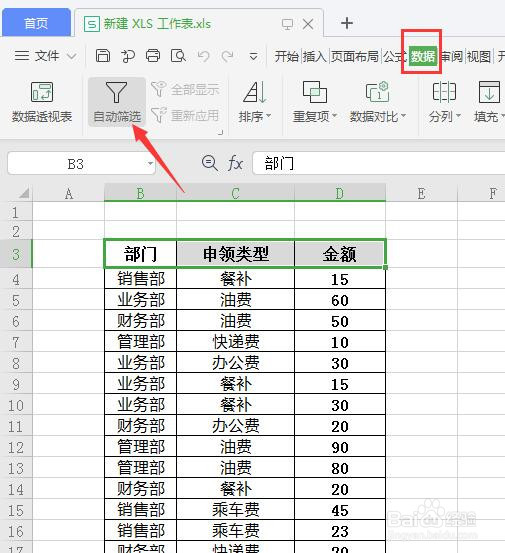Expand the 分列 dropdown arrow
The image size is (505, 553).
[458, 115]
